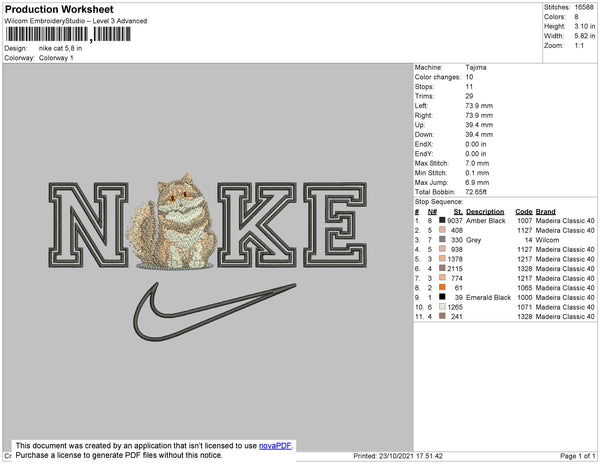Click the code '1071'

coord(525,307)
